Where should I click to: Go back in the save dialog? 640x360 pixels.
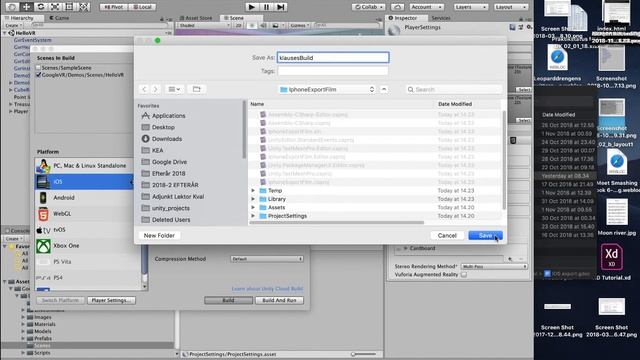pos(144,89)
